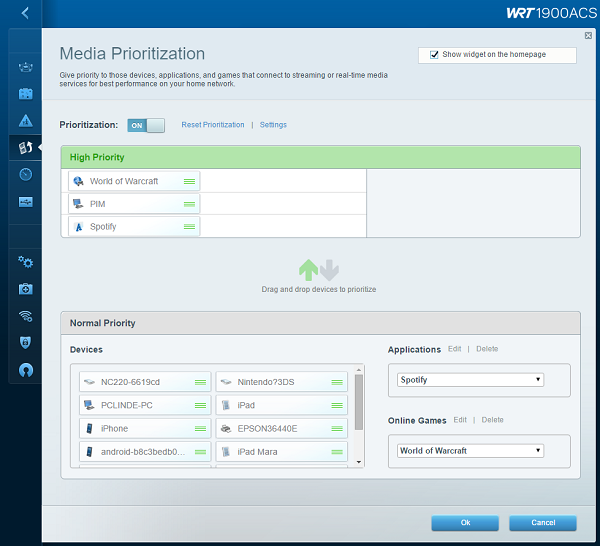
Task: Click the Nintendo?3DS device icon
Action: 226,382
